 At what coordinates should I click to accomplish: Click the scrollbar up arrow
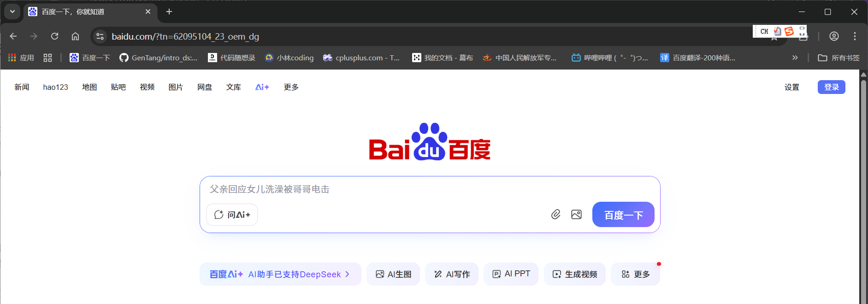[863, 74]
